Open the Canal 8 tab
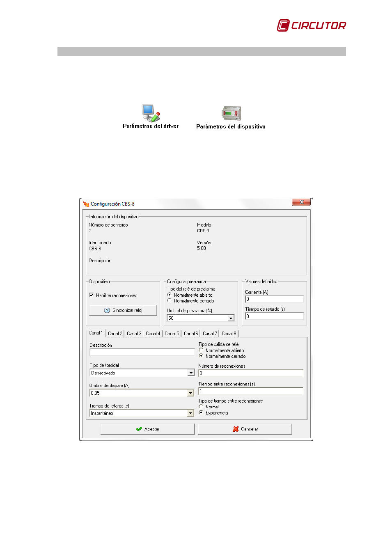Viewport: 392px width, 554px height. [229, 334]
